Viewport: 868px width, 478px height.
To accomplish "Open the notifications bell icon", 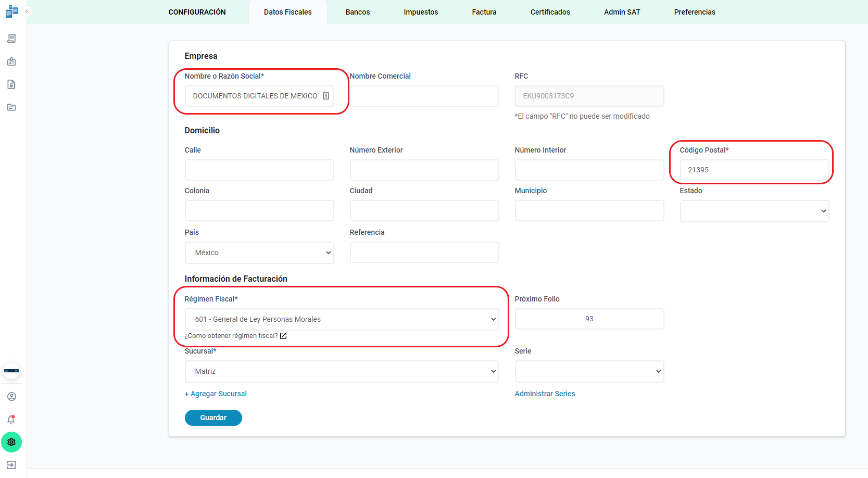I will [x=11, y=419].
